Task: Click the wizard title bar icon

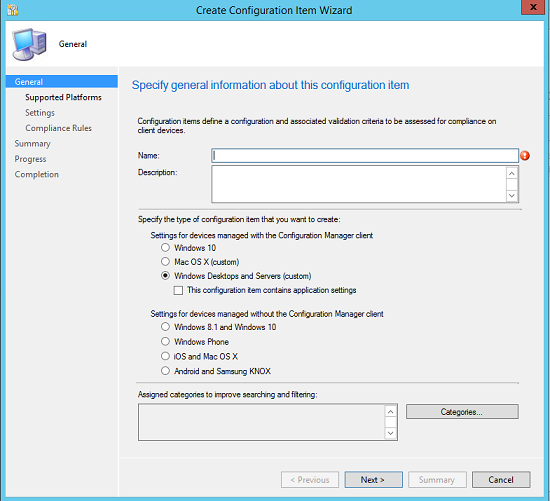Action: pos(13,10)
